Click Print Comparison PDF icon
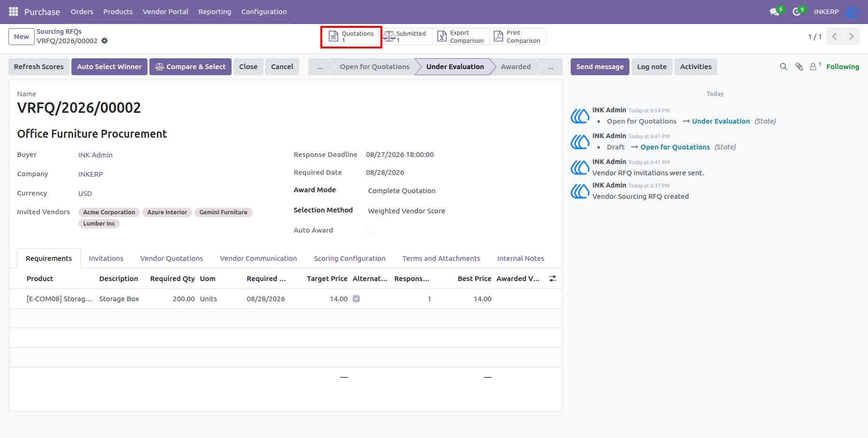Screen dimensions: 868x438 click(498, 37)
